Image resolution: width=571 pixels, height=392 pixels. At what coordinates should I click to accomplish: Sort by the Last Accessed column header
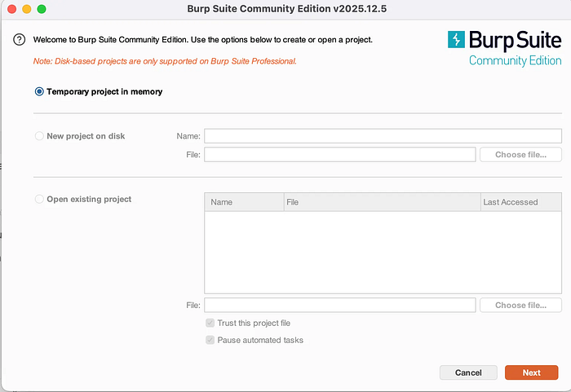(520, 202)
